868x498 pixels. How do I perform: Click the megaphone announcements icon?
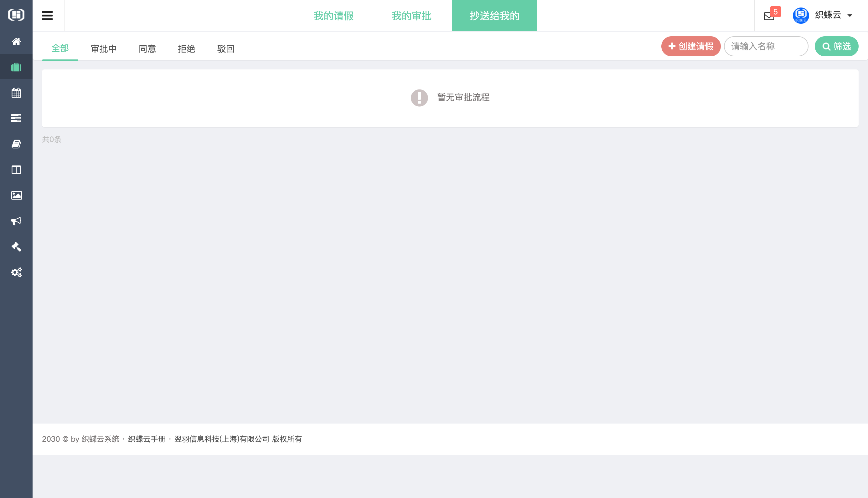click(16, 221)
